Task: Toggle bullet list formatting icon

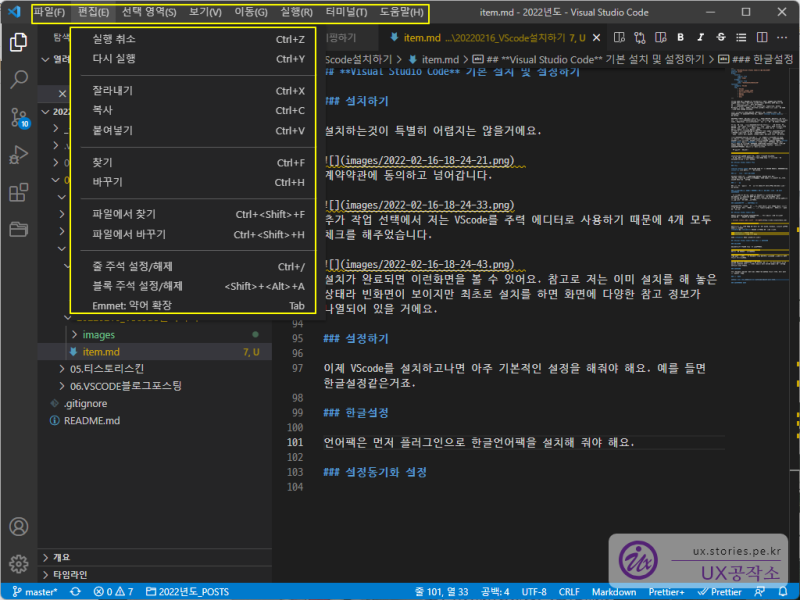Action: 741,37
